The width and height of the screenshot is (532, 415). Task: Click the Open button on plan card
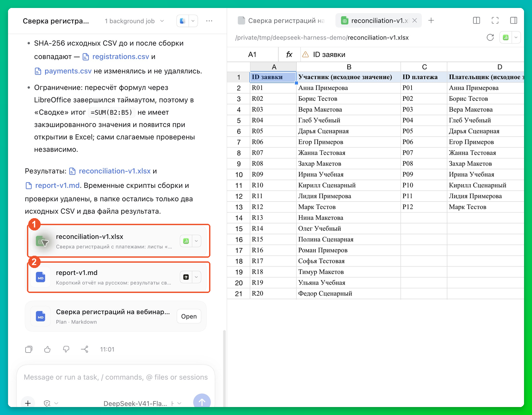(x=189, y=316)
